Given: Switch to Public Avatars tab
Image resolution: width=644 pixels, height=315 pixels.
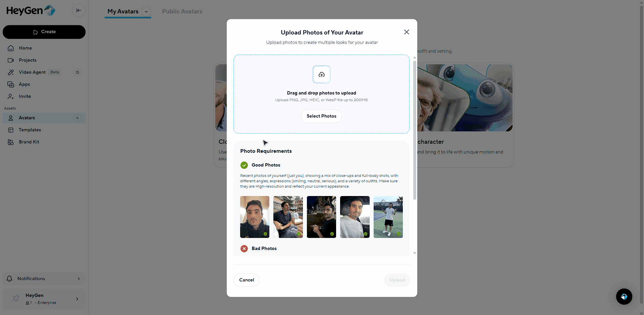Looking at the screenshot, I should point(182,11).
